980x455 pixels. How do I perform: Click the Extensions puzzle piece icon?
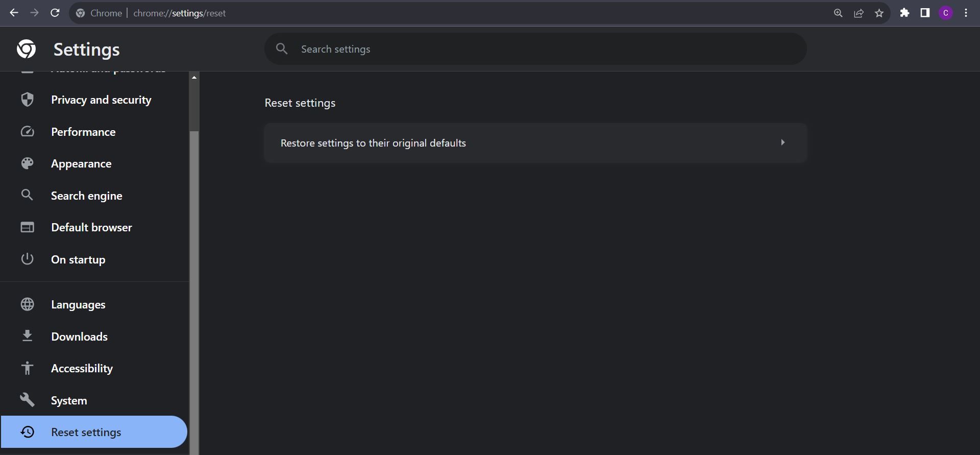coord(904,13)
